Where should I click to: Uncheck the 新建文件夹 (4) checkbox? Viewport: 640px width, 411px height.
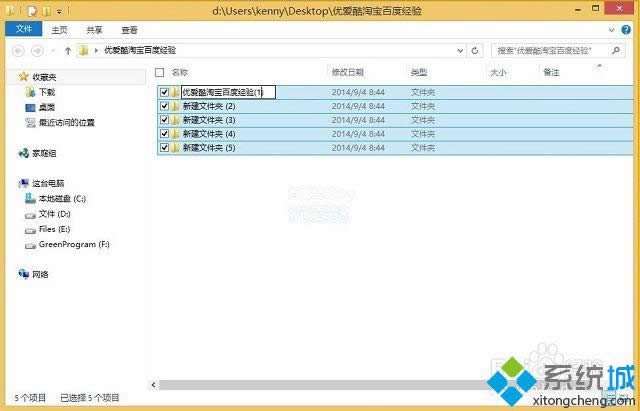point(164,134)
